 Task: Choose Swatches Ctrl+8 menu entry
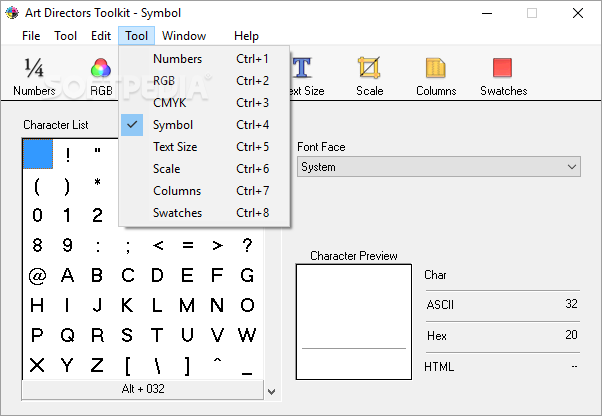coord(204,213)
